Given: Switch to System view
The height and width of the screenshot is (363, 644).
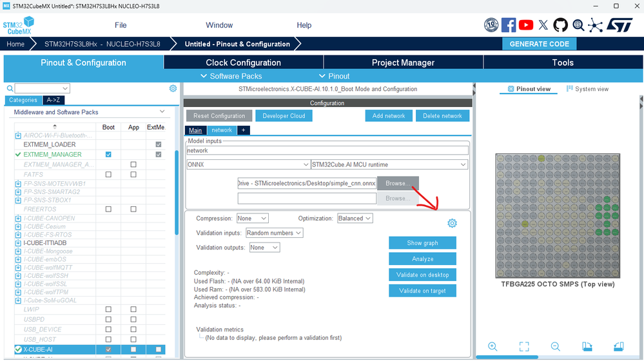Looking at the screenshot, I should 587,89.
